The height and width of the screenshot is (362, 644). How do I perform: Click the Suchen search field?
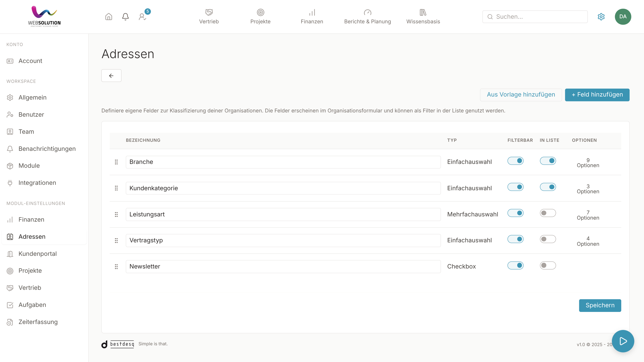(535, 17)
